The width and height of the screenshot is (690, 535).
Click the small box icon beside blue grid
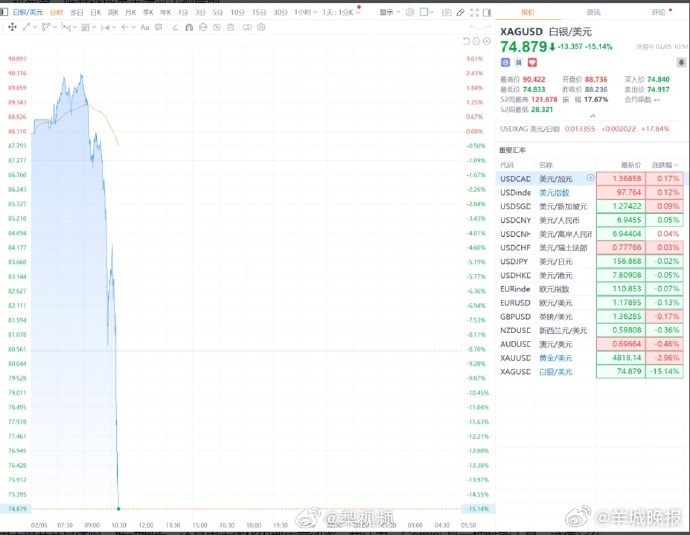coord(519,62)
